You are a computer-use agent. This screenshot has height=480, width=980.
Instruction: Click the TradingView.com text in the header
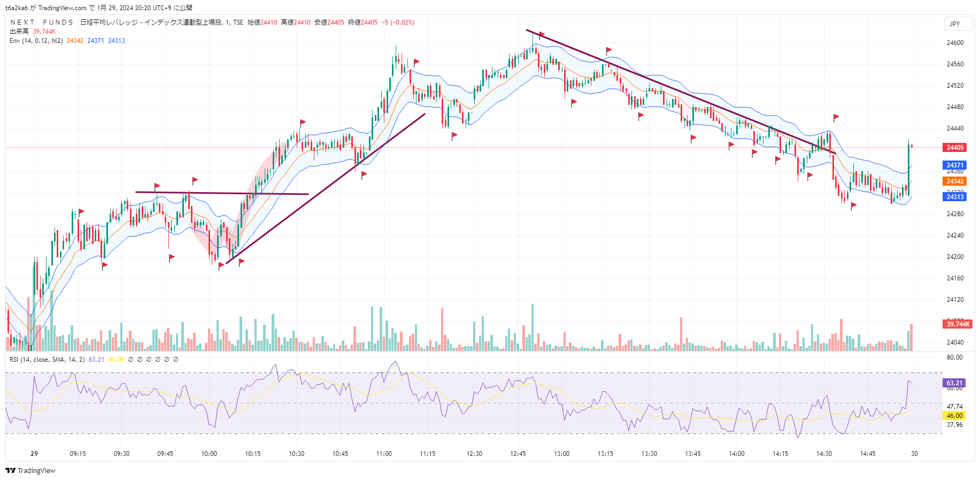coord(62,8)
